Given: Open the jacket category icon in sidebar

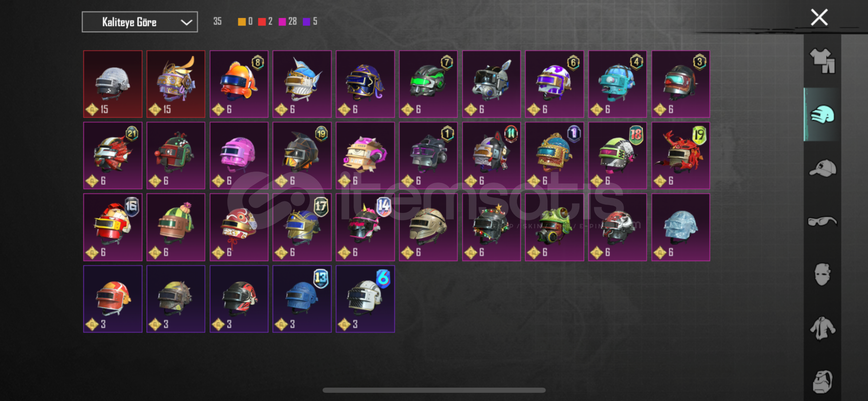Looking at the screenshot, I should point(822,328).
